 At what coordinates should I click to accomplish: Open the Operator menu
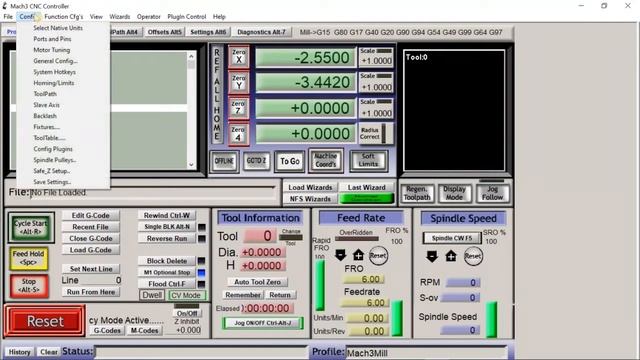(149, 17)
